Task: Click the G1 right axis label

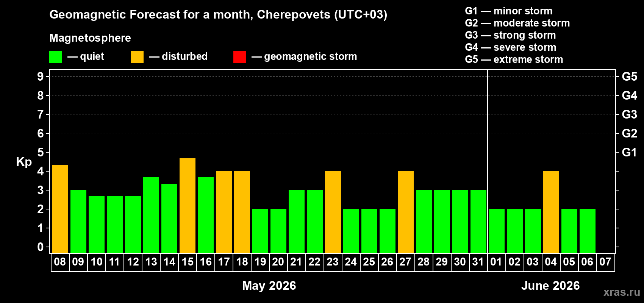Action: pos(629,152)
